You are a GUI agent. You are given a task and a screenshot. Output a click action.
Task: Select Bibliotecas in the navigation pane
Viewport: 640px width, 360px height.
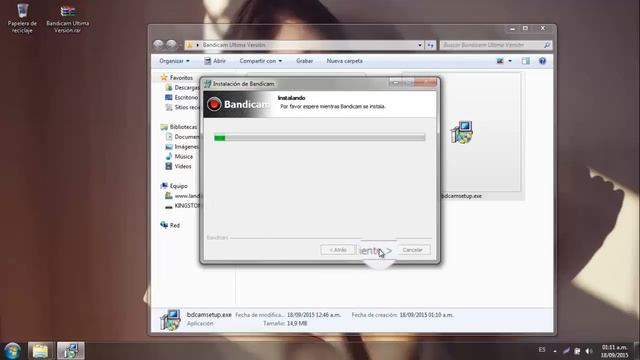click(x=179, y=127)
